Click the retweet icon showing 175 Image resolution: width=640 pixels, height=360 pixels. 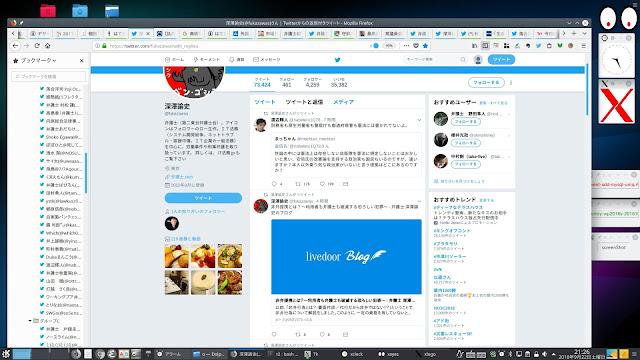tap(298, 184)
